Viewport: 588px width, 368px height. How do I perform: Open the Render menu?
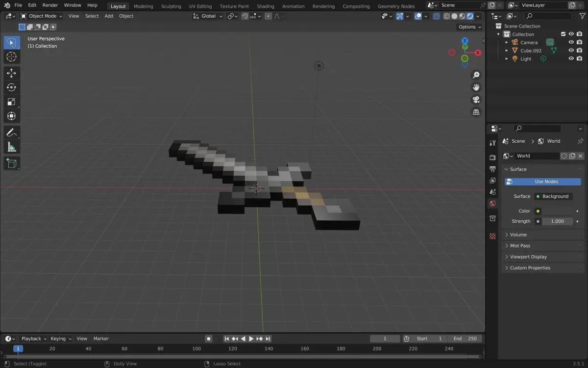50,5
